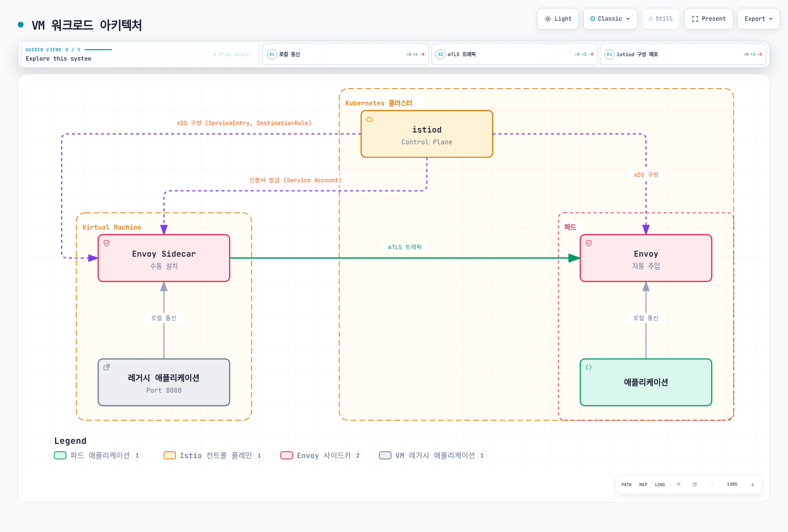788x532 pixels.
Task: Open the Export dropdown menu
Action: coord(758,19)
